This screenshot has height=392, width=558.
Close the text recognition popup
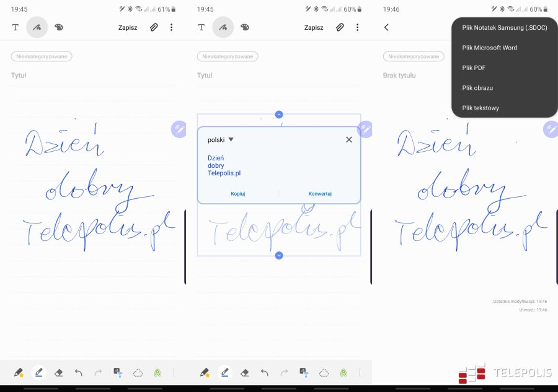click(x=349, y=140)
